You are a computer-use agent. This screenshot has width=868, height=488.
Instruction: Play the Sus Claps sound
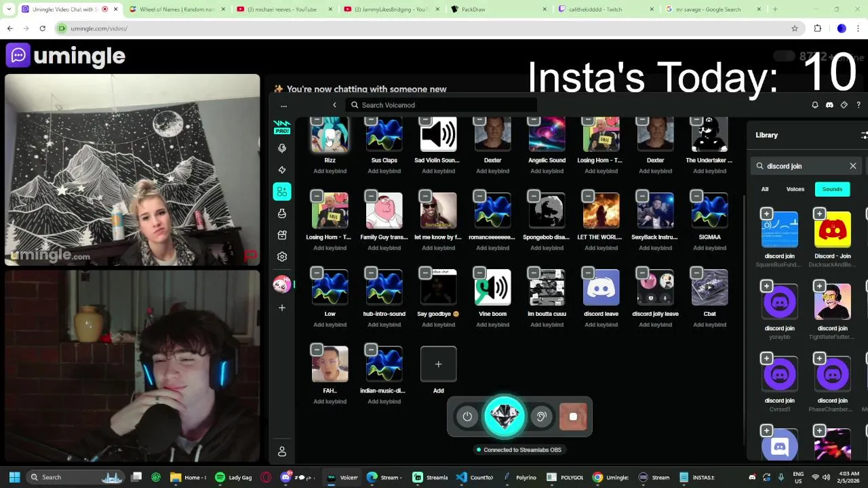[384, 134]
